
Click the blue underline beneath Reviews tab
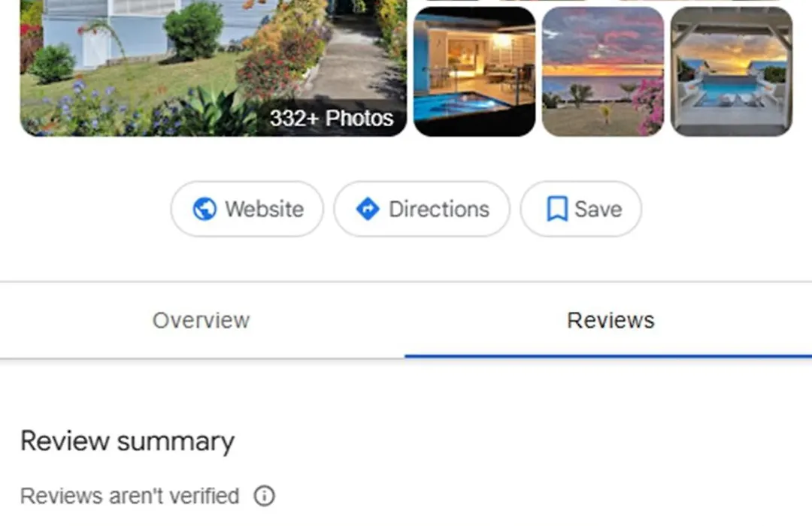click(608, 356)
